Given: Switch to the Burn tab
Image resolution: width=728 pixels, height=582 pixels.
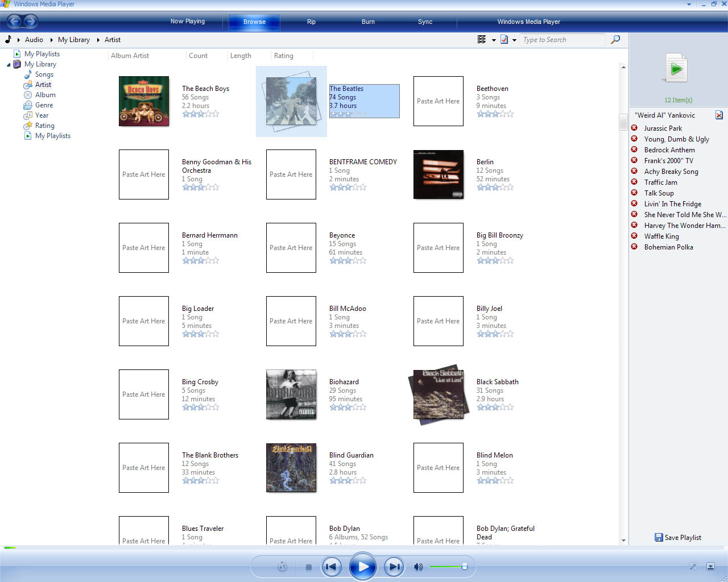Looking at the screenshot, I should (x=368, y=22).
